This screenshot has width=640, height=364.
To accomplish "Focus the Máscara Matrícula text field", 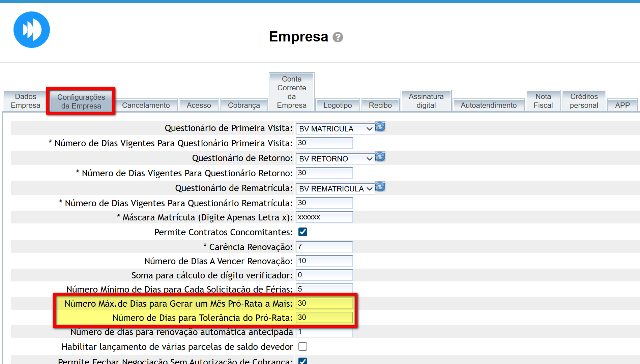I will (x=324, y=217).
